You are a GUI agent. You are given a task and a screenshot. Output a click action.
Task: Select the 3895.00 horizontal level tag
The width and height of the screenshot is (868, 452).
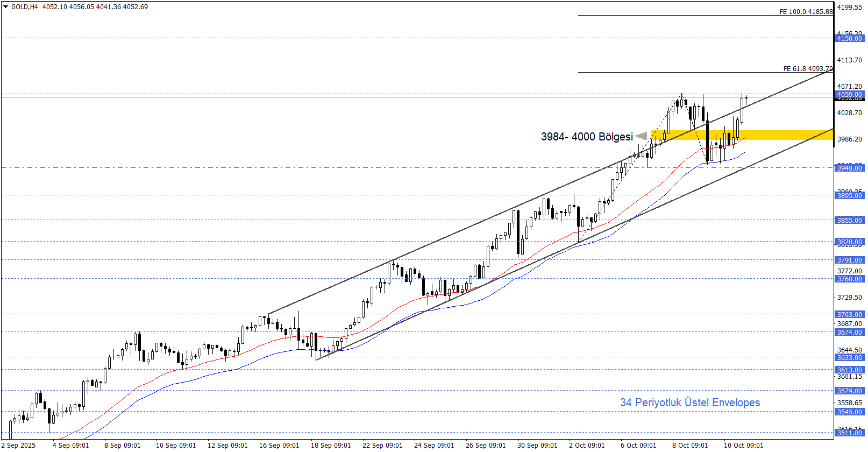(x=849, y=196)
